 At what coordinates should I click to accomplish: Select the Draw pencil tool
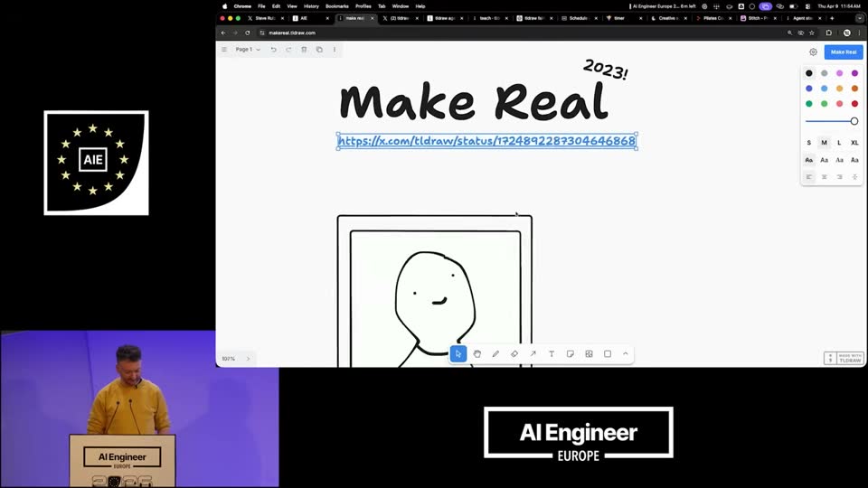click(x=495, y=354)
